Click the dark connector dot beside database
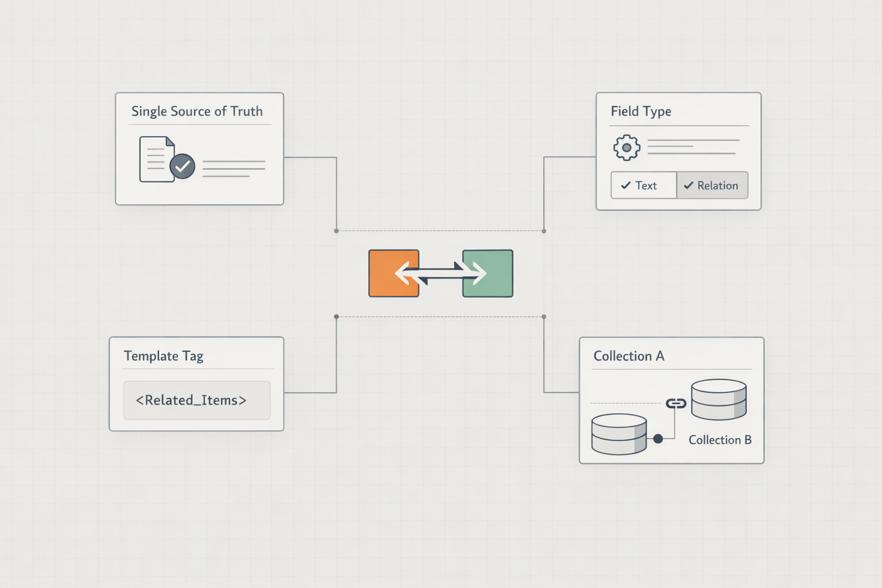The width and height of the screenshot is (882, 588). [658, 439]
